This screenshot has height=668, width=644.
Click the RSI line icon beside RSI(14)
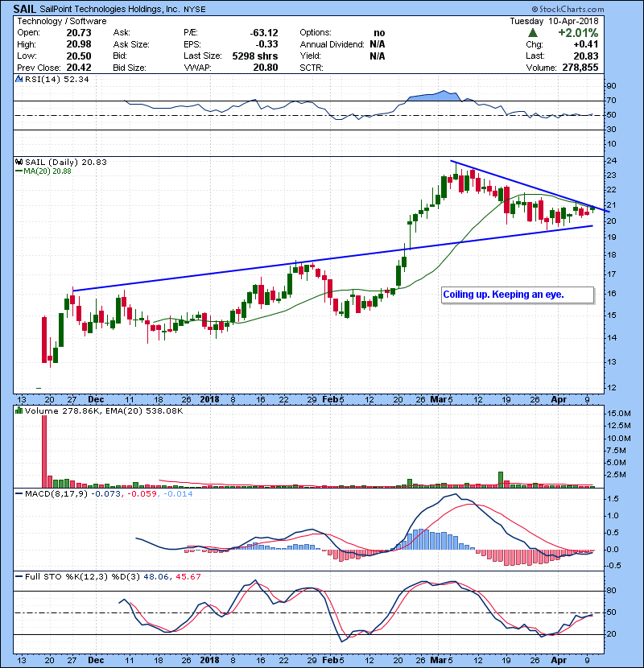[x=19, y=79]
